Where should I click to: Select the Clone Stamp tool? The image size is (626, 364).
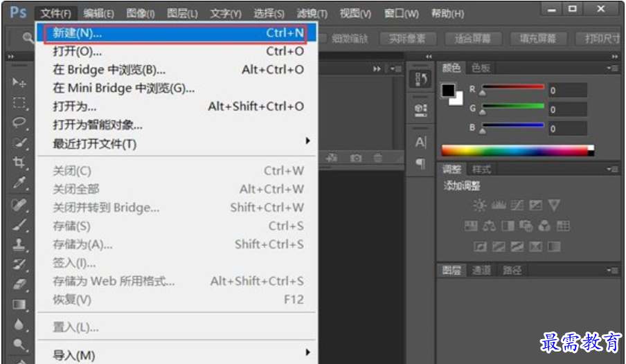point(19,245)
